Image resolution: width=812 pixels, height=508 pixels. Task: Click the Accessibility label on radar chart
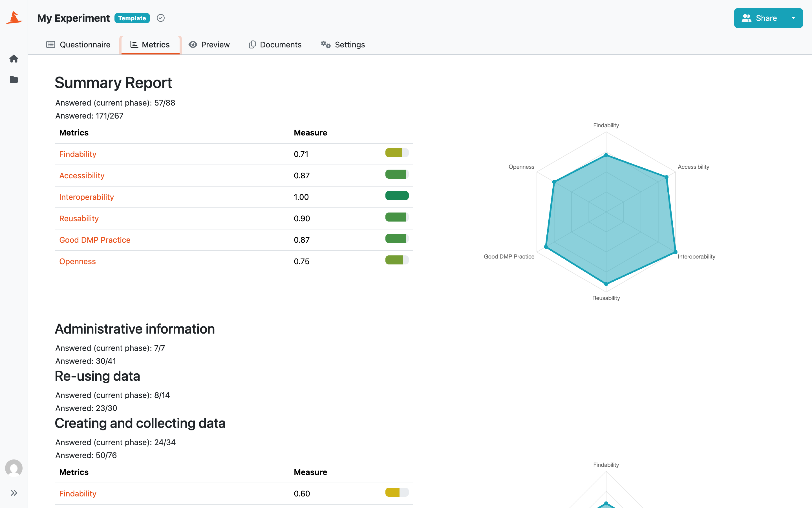pyautogui.click(x=693, y=167)
